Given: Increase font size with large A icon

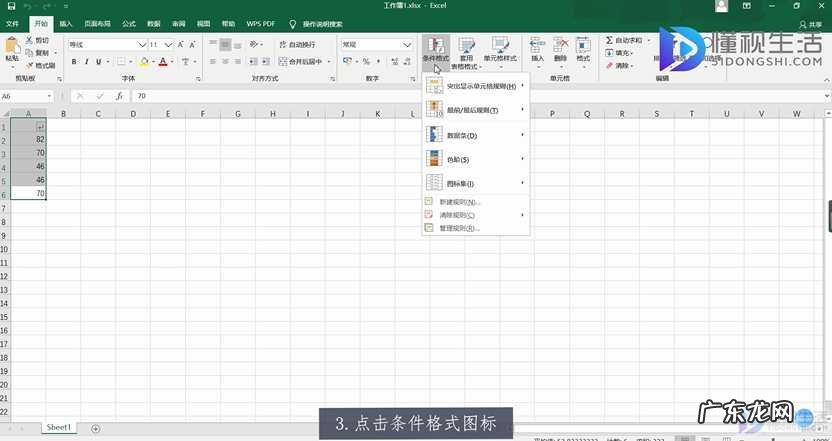Looking at the screenshot, I should point(180,45).
